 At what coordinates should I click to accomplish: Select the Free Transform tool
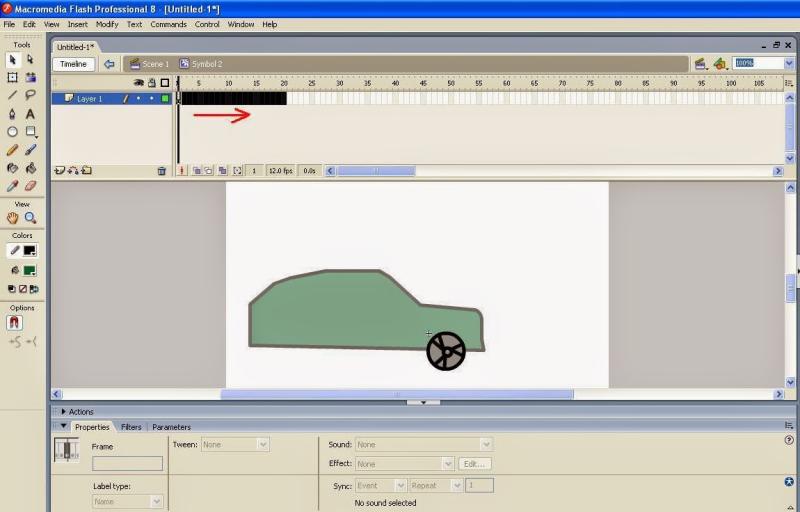coord(13,78)
